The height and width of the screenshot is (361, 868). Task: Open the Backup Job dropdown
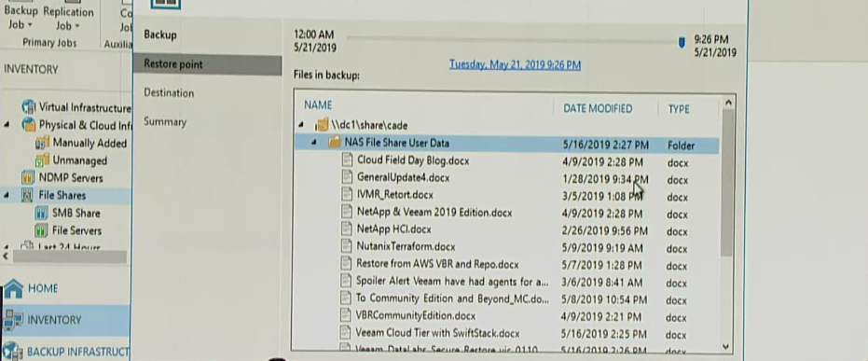point(21,18)
